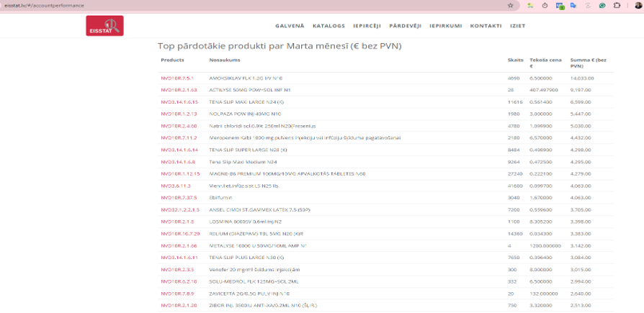
Task: Open product link NVD10R.6.2.10
Action: coord(179,282)
